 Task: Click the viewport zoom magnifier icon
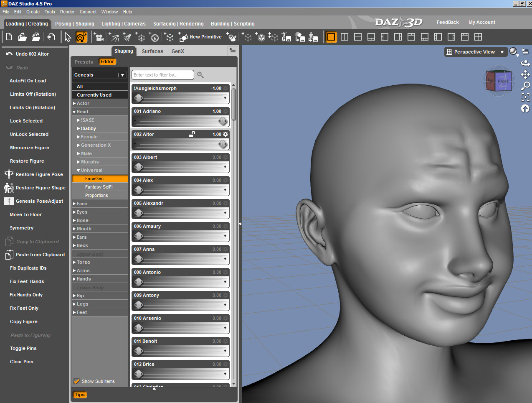point(525,86)
